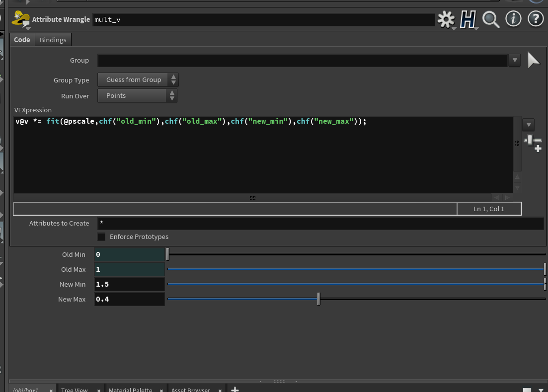Switch to the Code tab
The image size is (548, 392).
coord(22,40)
